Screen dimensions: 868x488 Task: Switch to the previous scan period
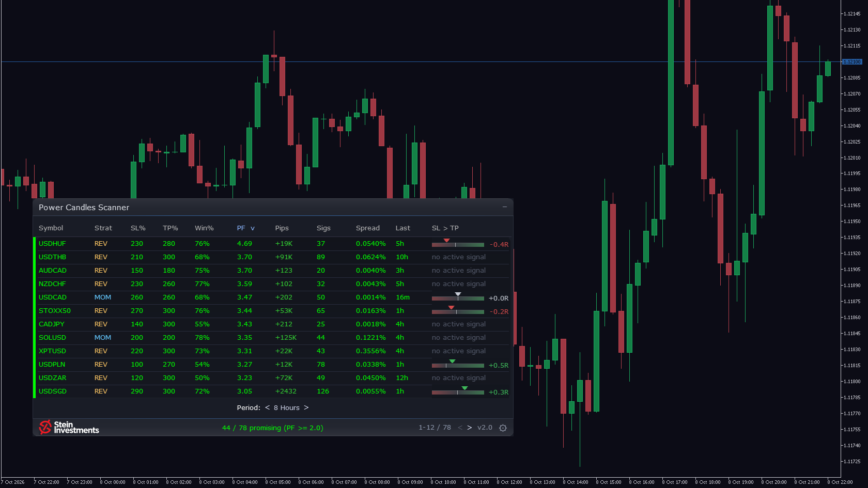267,407
